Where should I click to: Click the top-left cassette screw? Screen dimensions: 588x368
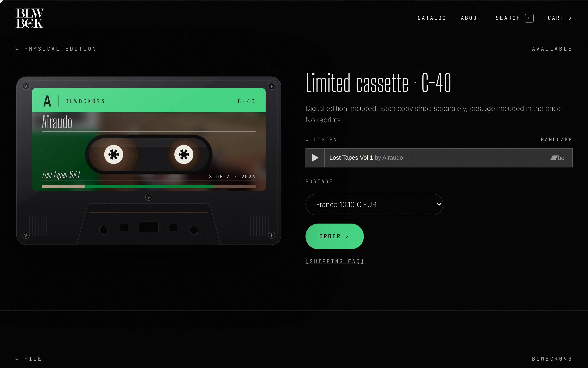click(x=26, y=86)
